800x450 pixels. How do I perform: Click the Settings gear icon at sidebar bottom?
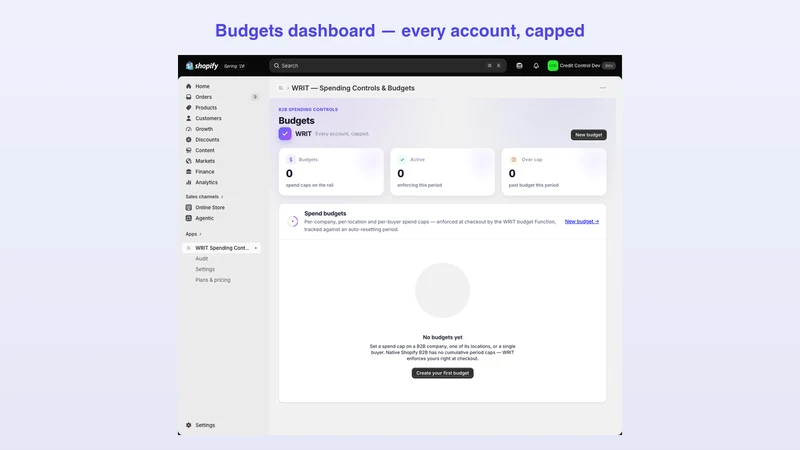[x=189, y=425]
